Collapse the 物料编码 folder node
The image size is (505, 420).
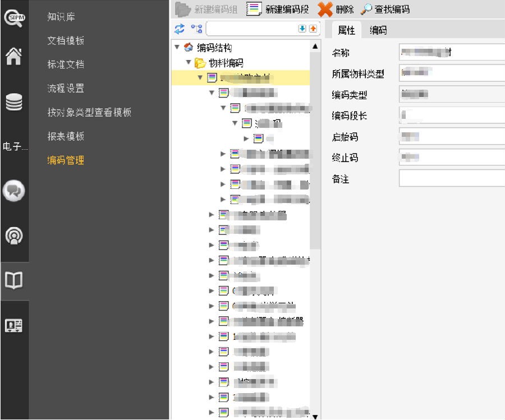189,63
